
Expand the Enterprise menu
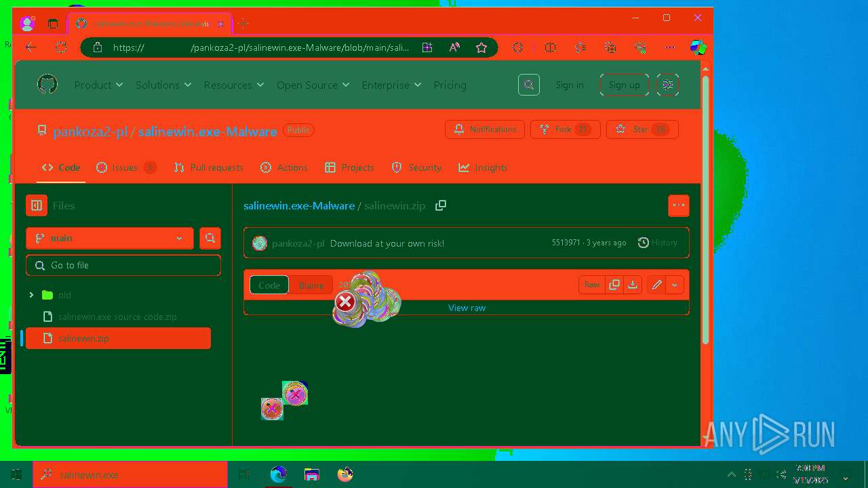pos(391,85)
